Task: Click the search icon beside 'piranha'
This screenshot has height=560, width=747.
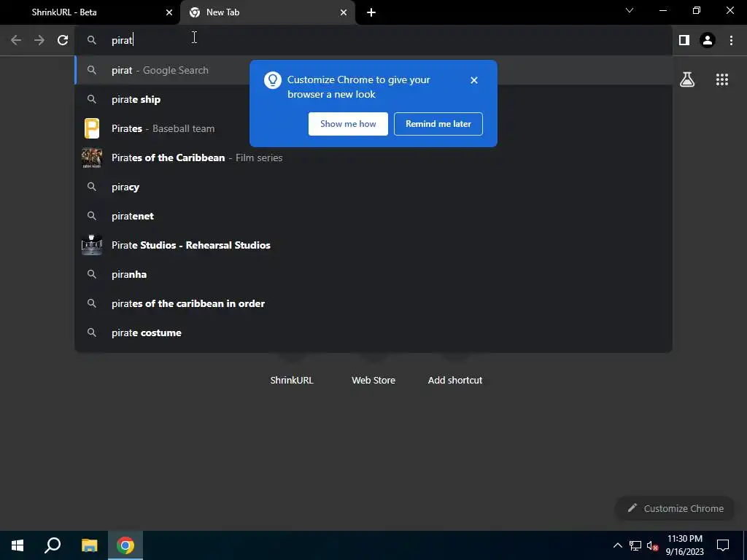Action: [92, 274]
